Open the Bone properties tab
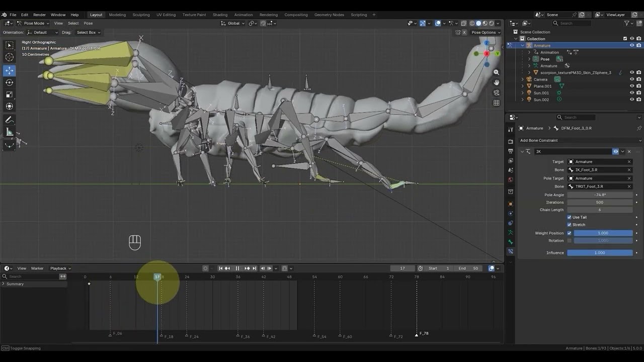The width and height of the screenshot is (644, 362). point(511,242)
